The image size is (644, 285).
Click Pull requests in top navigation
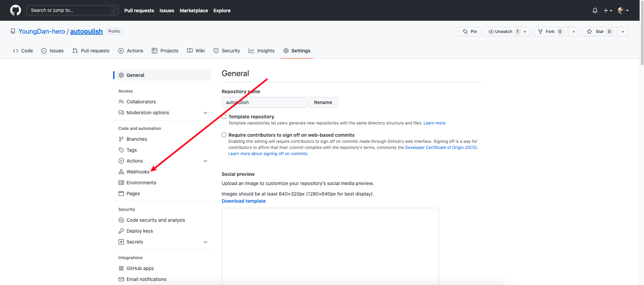pyautogui.click(x=139, y=11)
